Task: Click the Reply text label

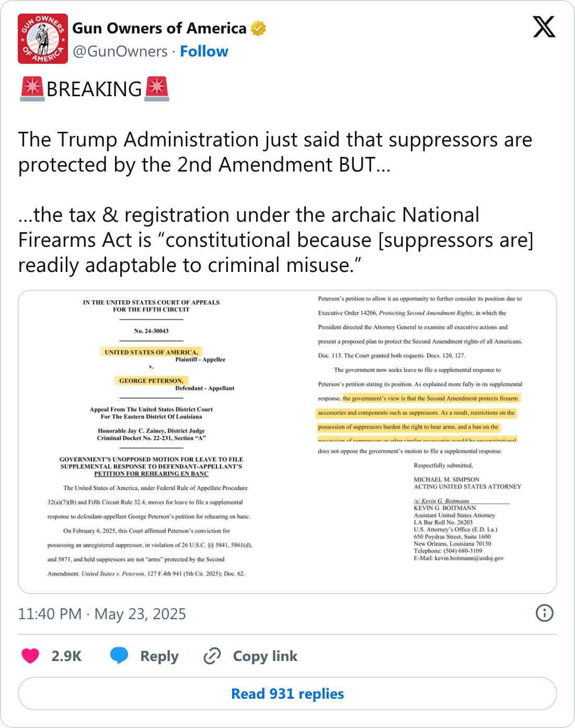Action: (159, 656)
